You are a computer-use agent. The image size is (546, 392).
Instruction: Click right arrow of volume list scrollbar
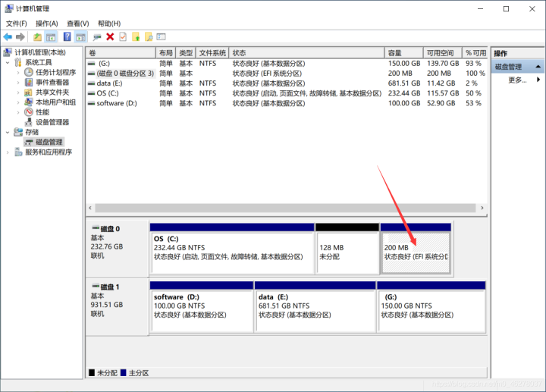(x=482, y=208)
